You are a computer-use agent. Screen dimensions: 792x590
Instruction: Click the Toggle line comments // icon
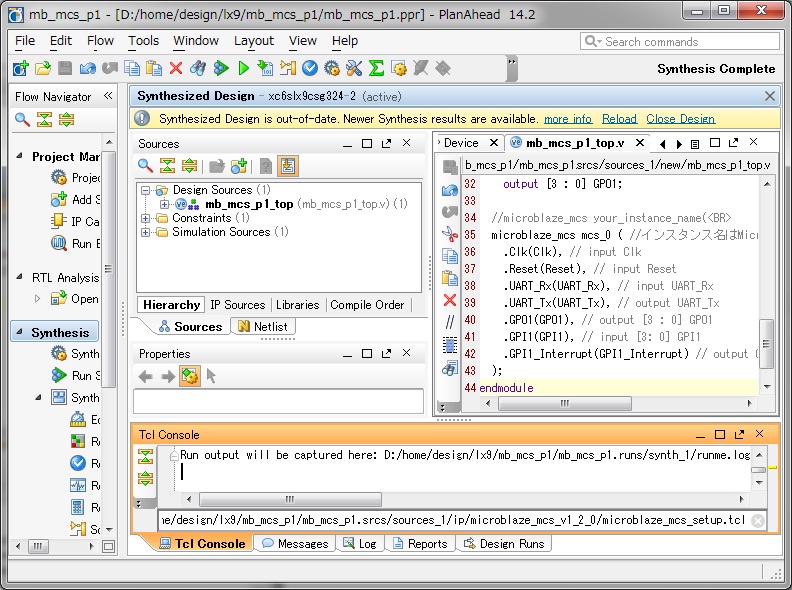[x=450, y=321]
